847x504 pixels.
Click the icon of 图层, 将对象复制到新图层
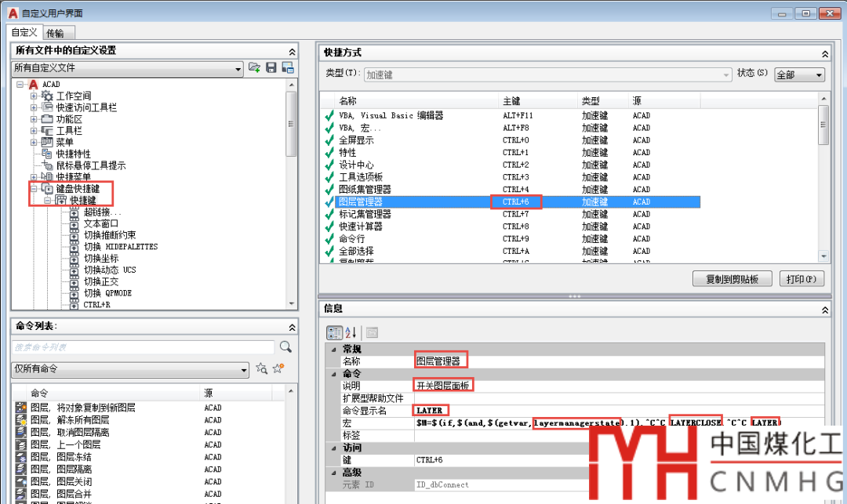(21, 408)
